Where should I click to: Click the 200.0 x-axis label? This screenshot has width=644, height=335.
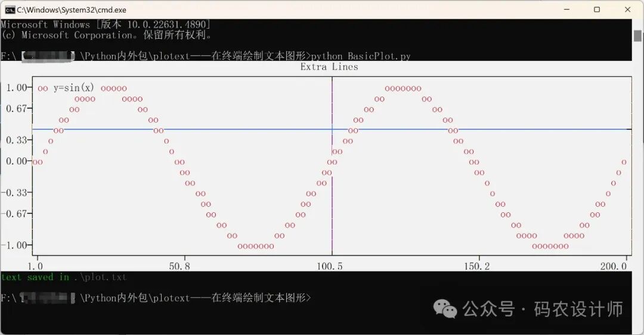[x=614, y=266]
